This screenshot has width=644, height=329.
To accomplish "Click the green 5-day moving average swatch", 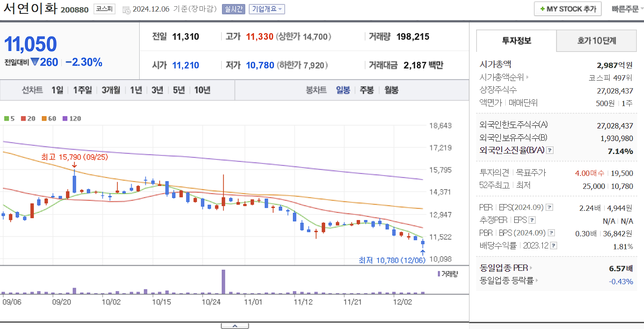I will 6,119.
